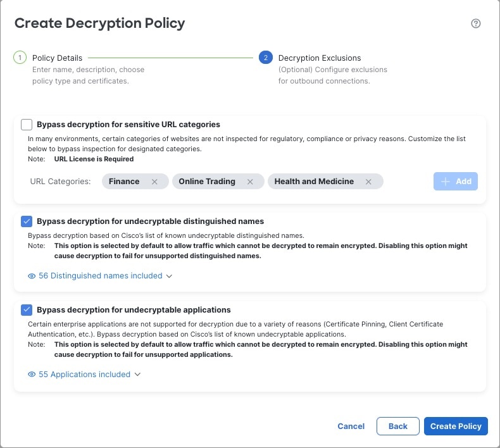Expand the 55 Applications included chevron
Viewport: 500px width, 448px height.
click(x=137, y=375)
